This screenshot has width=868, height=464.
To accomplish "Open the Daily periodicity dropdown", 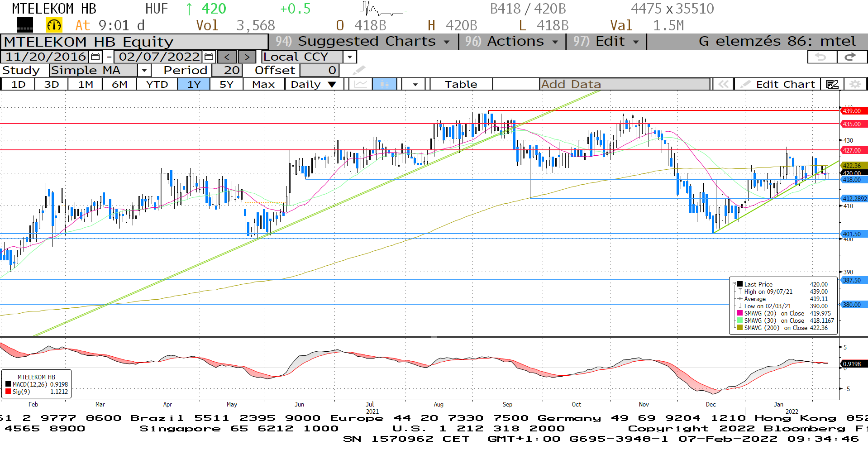I will point(332,84).
